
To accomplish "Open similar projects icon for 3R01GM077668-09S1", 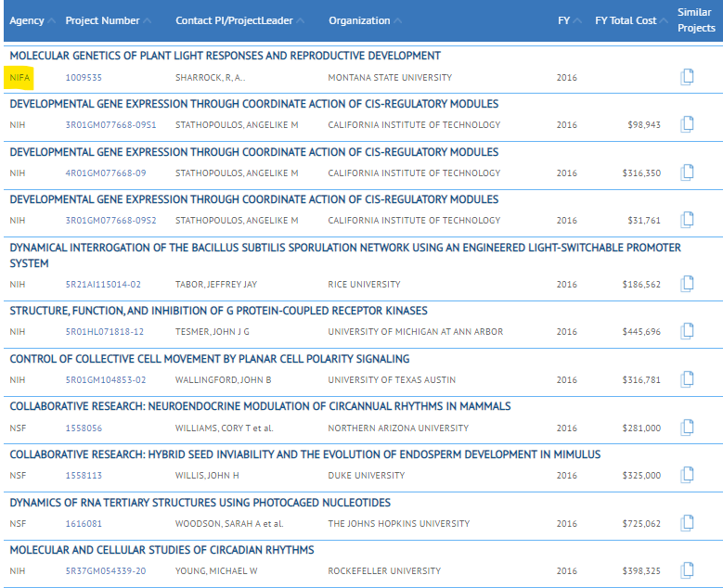I will (687, 124).
